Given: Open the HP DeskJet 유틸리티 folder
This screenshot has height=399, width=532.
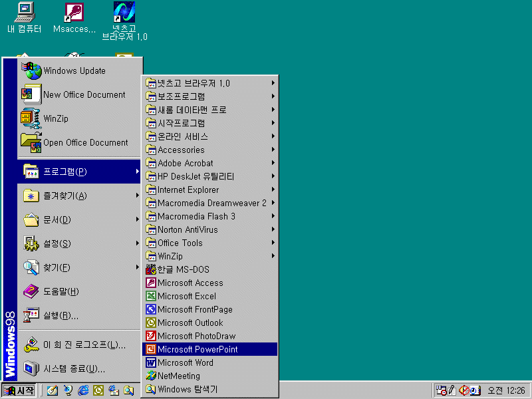Looking at the screenshot, I should pyautogui.click(x=210, y=176).
